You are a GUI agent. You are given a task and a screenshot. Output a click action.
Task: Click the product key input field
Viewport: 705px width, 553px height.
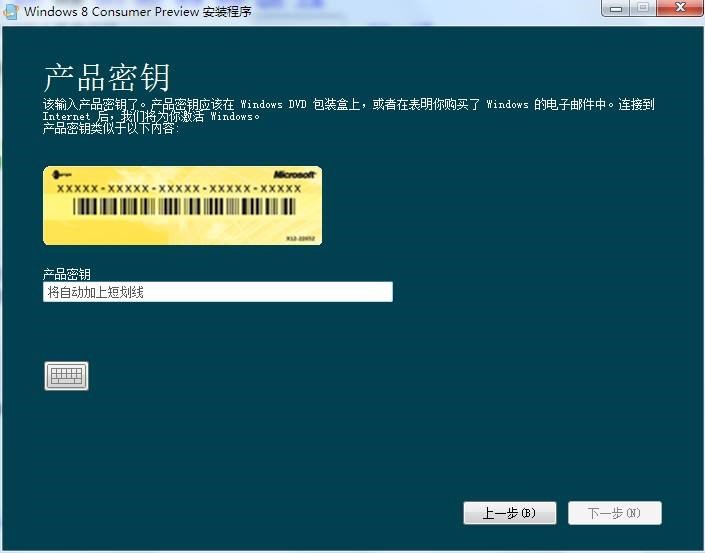(x=218, y=292)
